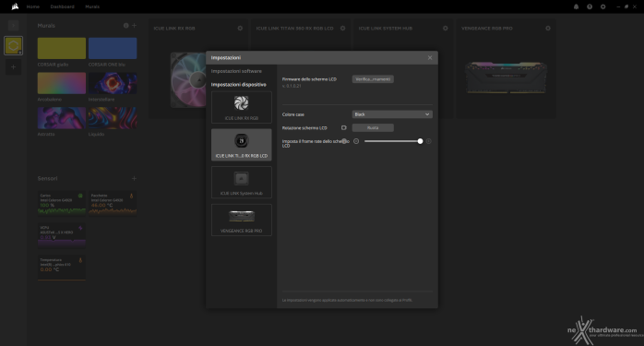Screen dimensions: 644x346
Task: Close the Impostazioni dialog
Action: coord(430,57)
